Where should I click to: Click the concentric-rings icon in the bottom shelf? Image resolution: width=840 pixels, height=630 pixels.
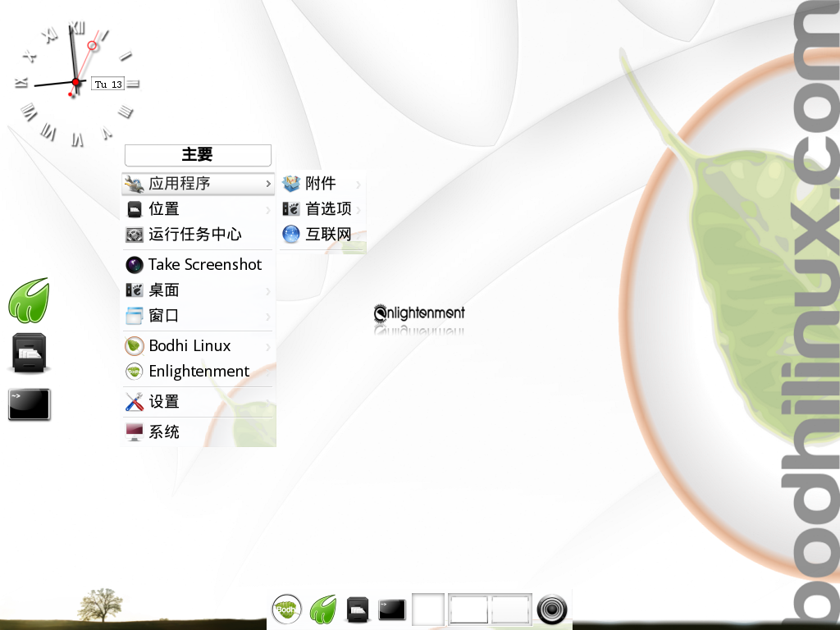(x=552, y=609)
